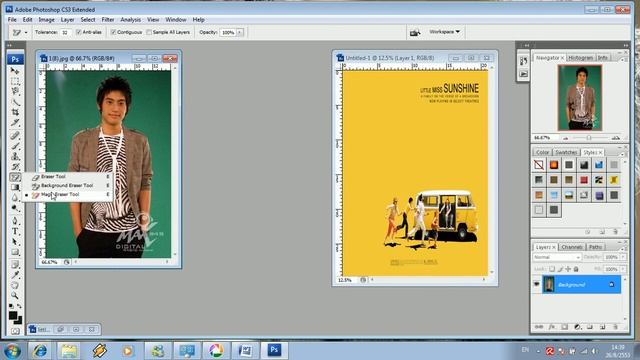Add a layer mask
Viewport: 640px width, 360px height.
pos(564,327)
